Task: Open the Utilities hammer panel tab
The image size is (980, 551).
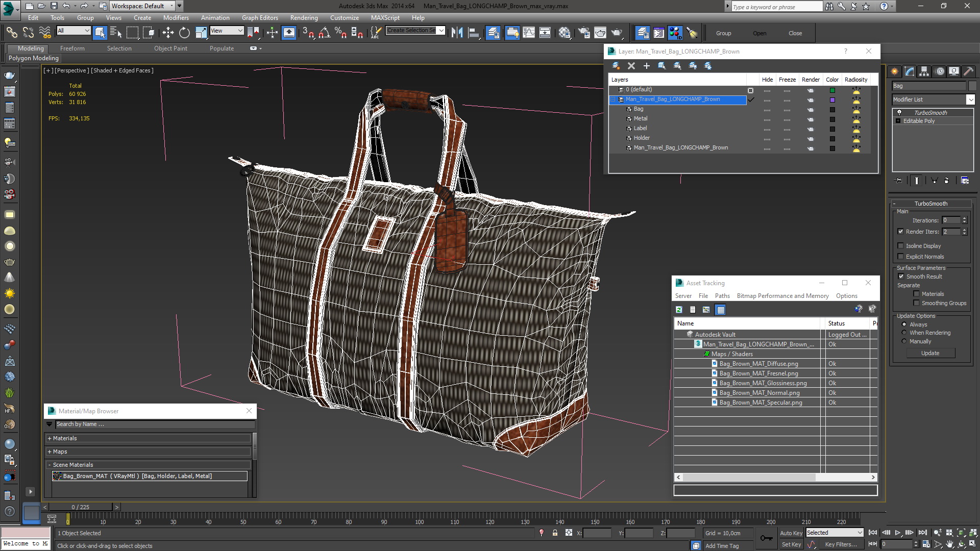Action: 969,71
